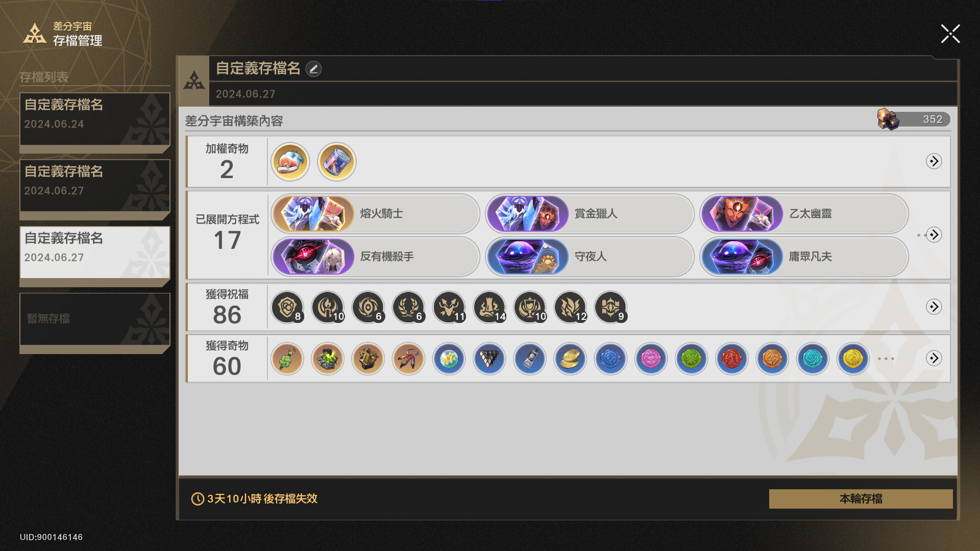Close the save management screen
The height and width of the screenshot is (551, 980).
pyautogui.click(x=950, y=34)
